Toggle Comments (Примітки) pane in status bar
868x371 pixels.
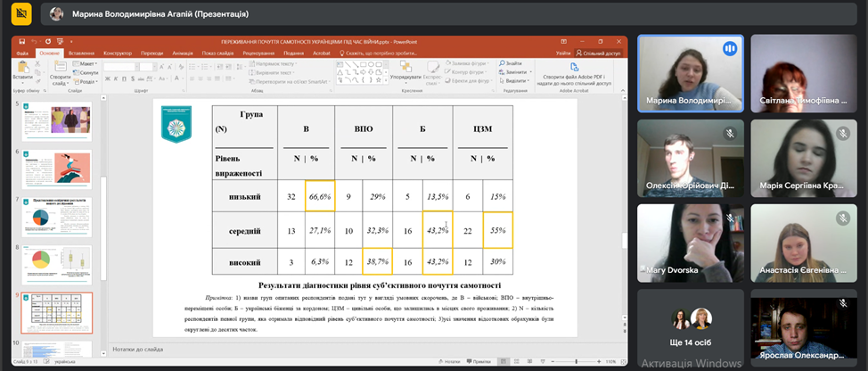(481, 362)
